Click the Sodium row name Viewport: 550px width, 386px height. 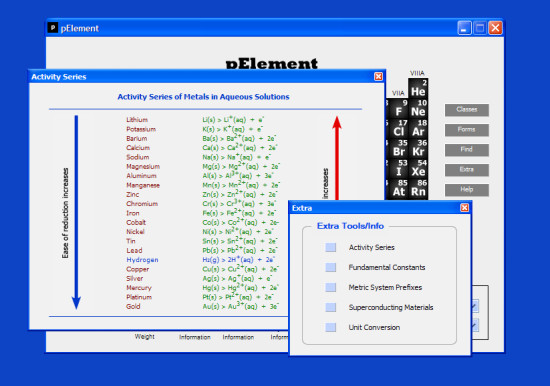coord(138,157)
